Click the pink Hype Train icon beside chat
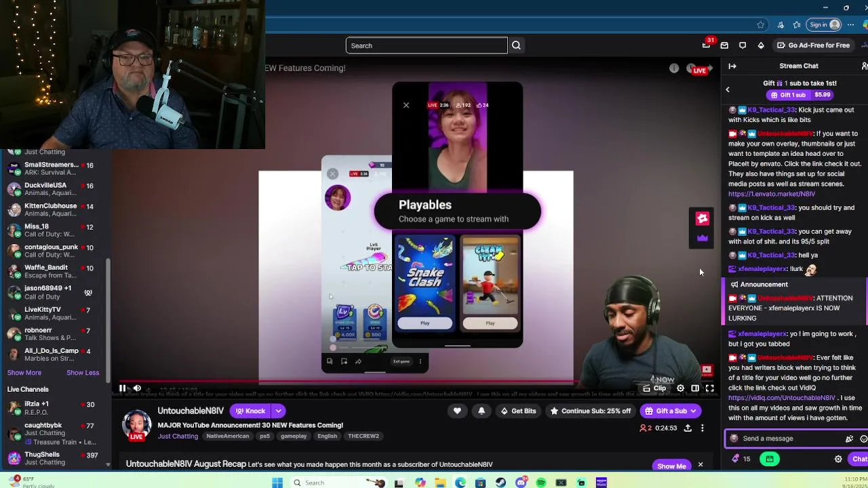 point(703,218)
